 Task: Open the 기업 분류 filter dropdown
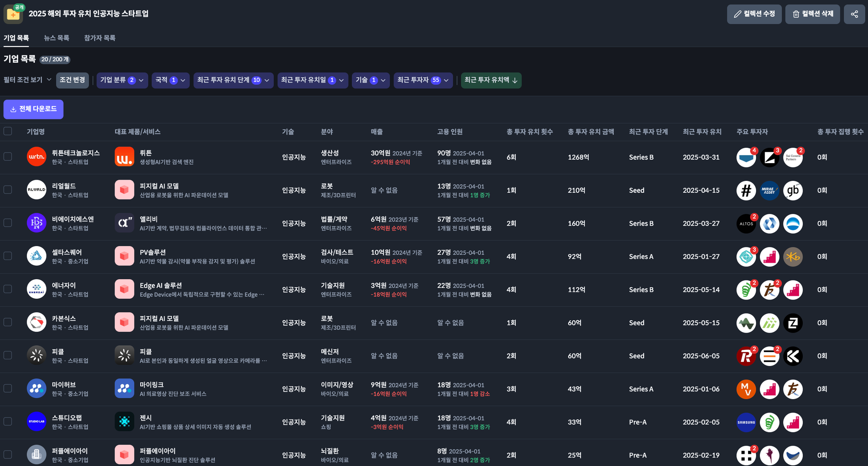[122, 80]
